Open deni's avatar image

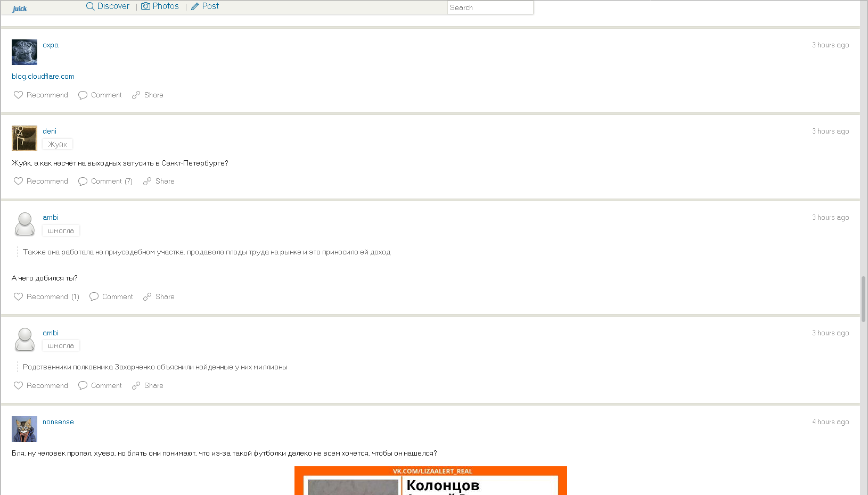pos(24,138)
